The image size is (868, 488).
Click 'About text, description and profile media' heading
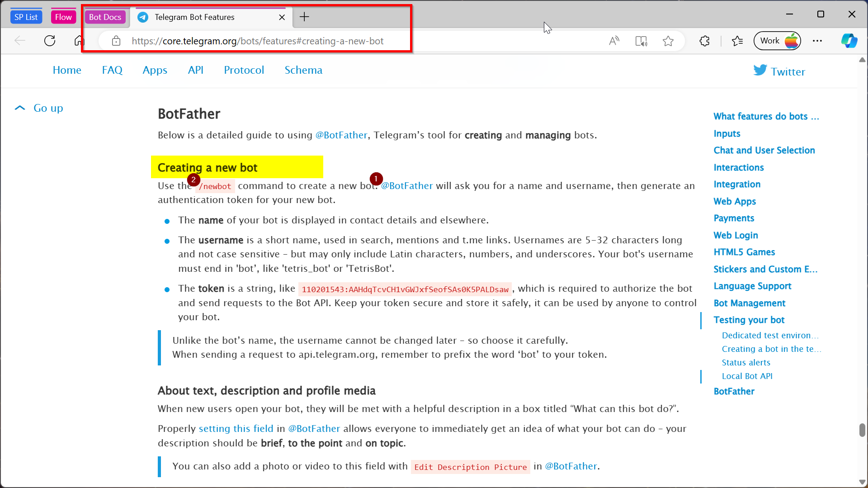[x=266, y=391]
